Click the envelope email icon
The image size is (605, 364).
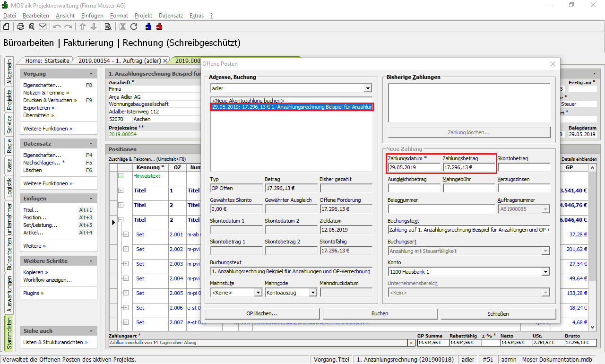tap(43, 26)
